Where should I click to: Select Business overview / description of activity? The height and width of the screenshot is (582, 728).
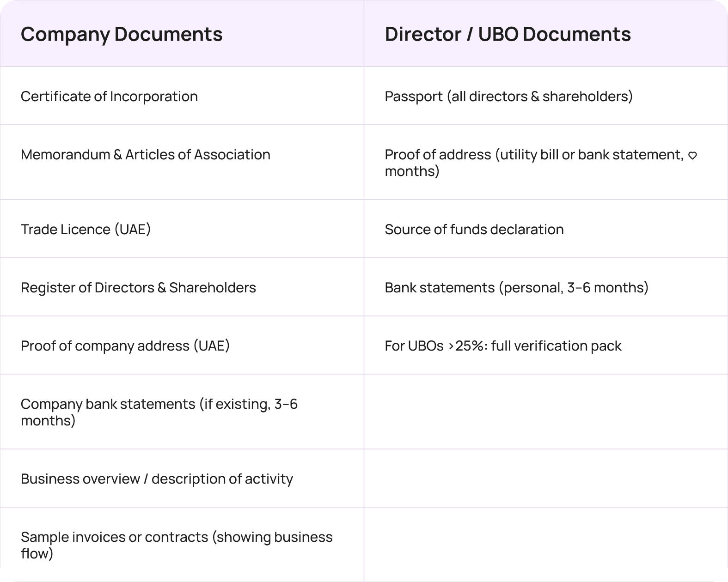157,479
